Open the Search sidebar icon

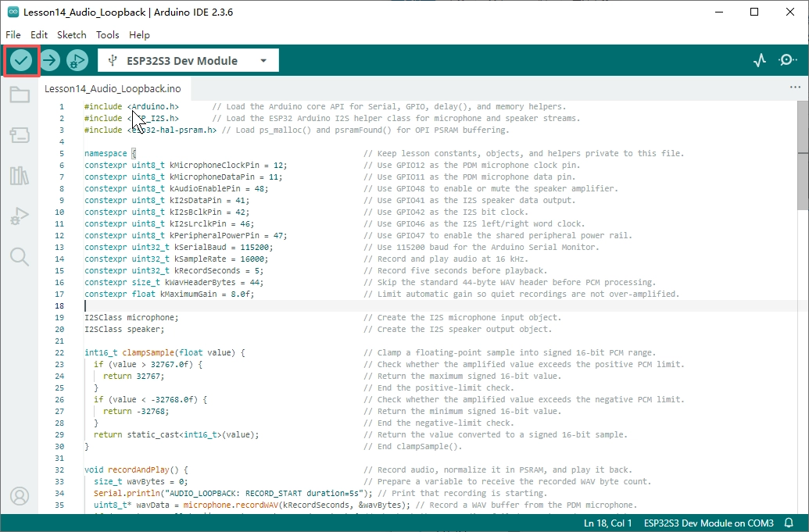pos(20,256)
